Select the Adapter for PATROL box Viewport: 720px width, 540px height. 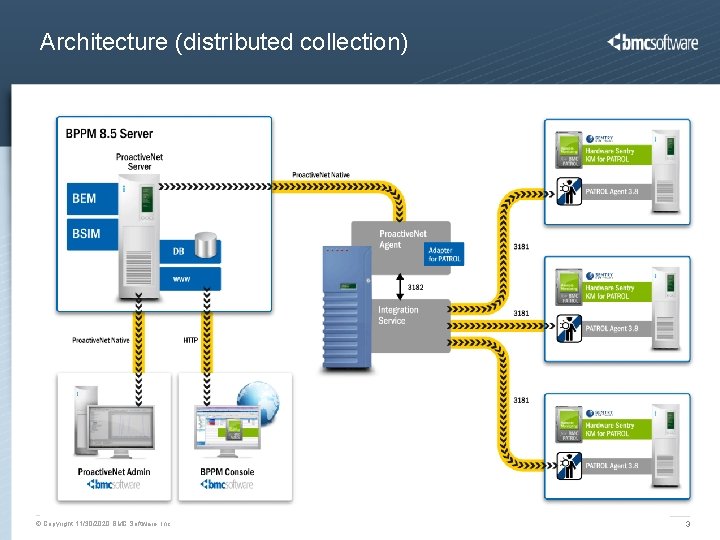pos(444,254)
